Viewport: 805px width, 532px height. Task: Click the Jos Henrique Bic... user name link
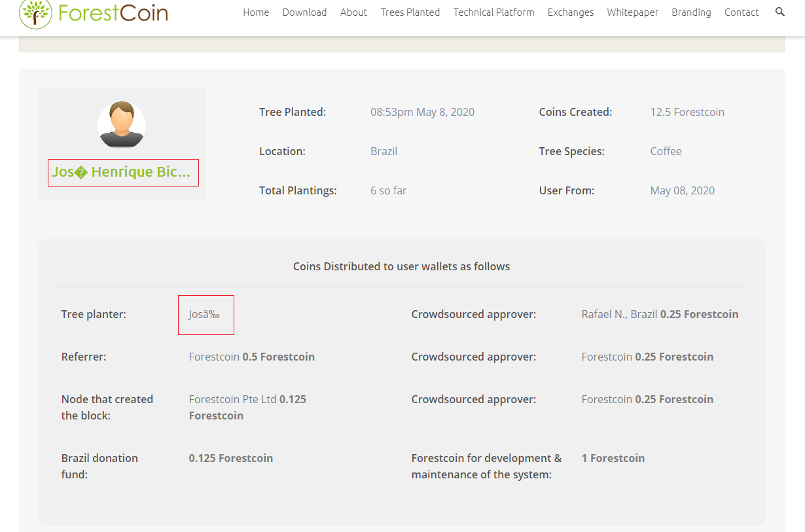click(121, 172)
